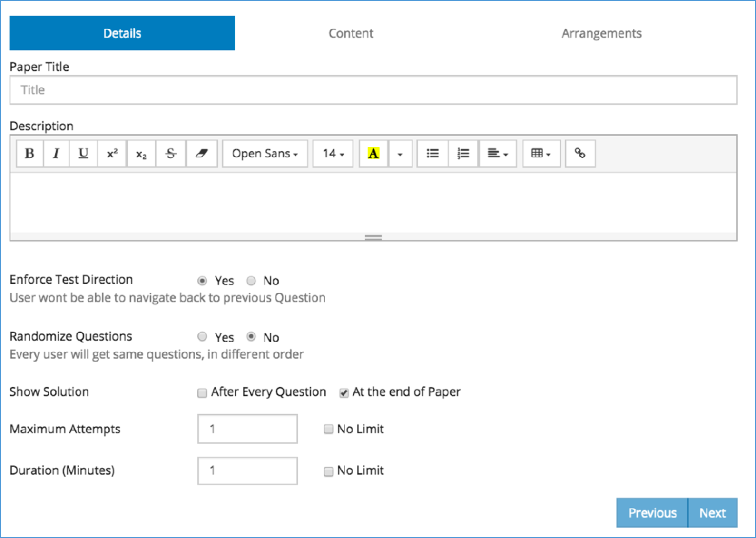756x538 pixels.
Task: Open the insert table dropdown
Action: pyautogui.click(x=541, y=154)
